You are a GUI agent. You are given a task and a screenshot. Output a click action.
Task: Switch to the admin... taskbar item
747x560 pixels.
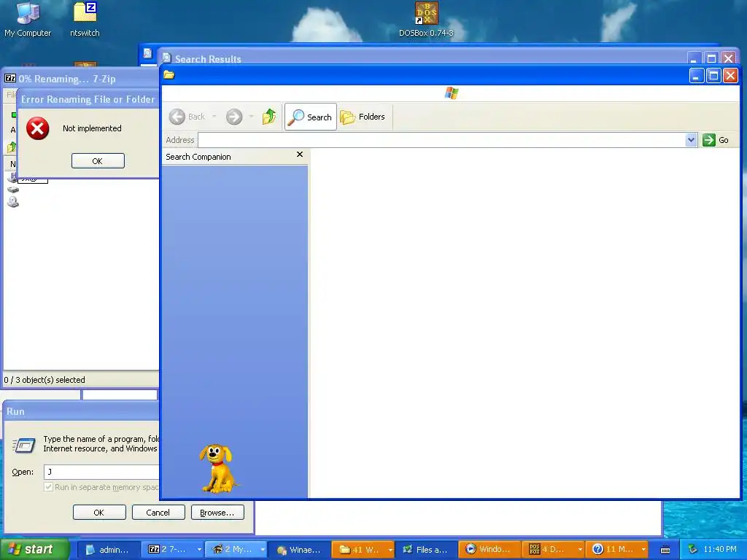pos(109,550)
